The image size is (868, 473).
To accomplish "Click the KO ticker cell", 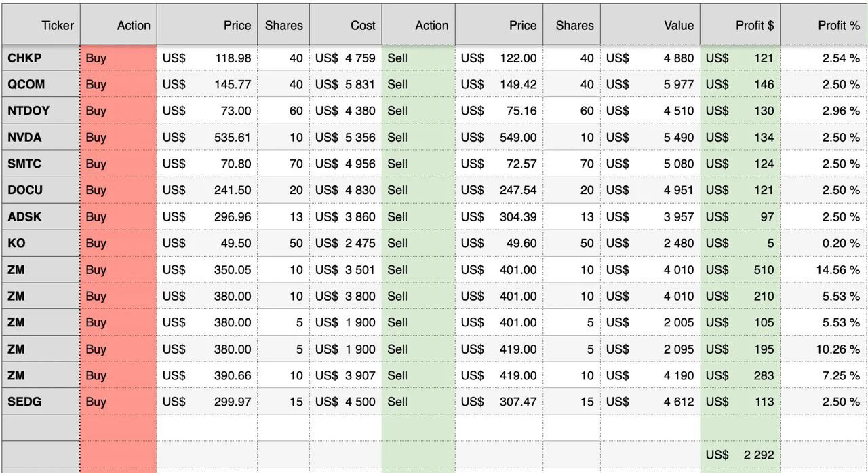I will tap(41, 243).
